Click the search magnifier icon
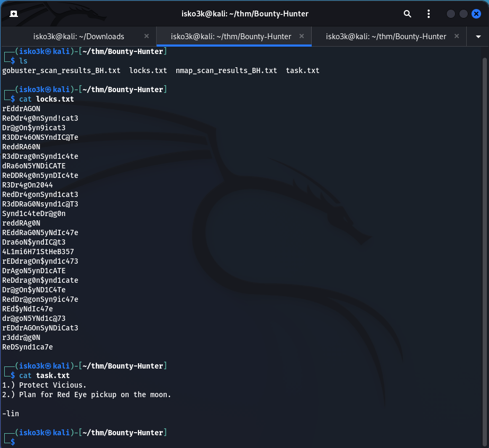Screen dimensions: 489x448 coord(408,14)
